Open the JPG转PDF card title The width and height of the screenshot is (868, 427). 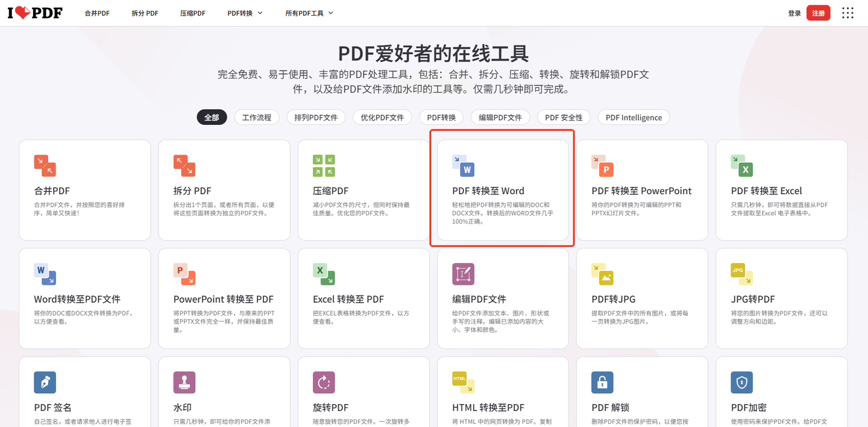[753, 299]
